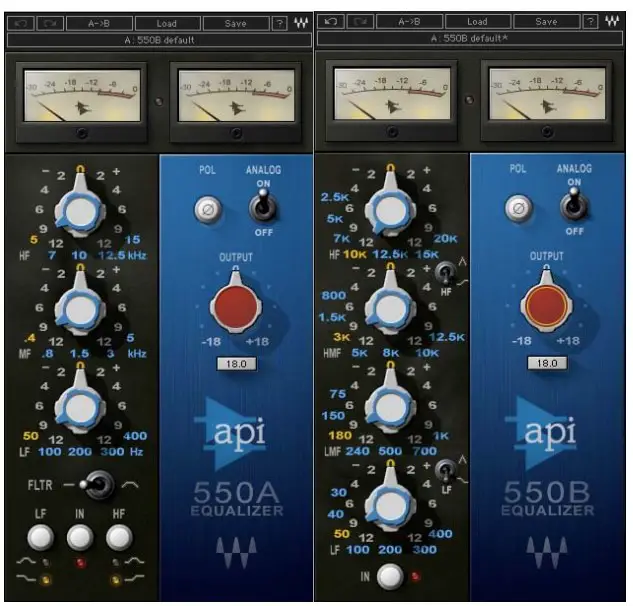Select 800 HMF frequency on 550B
Screen dimensions: 633x606
(334, 296)
